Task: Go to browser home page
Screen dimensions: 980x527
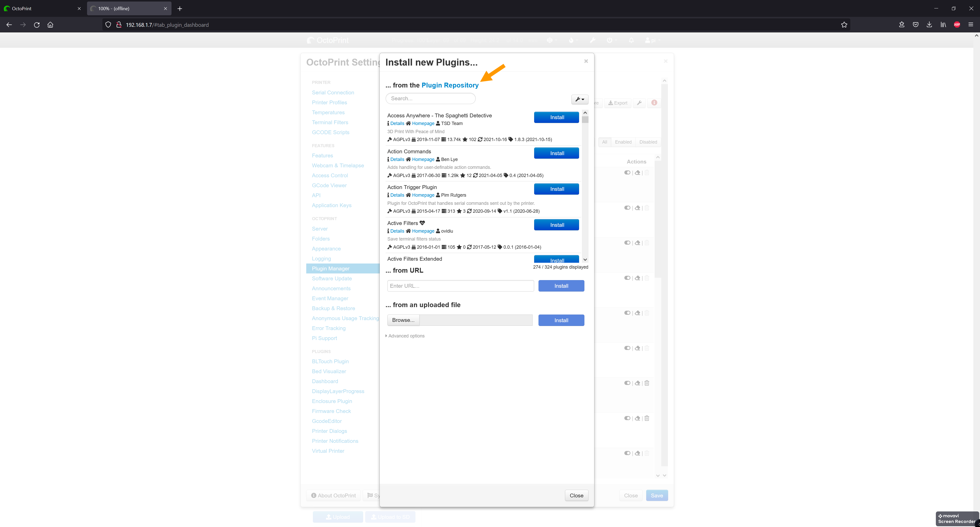Action: click(50, 25)
